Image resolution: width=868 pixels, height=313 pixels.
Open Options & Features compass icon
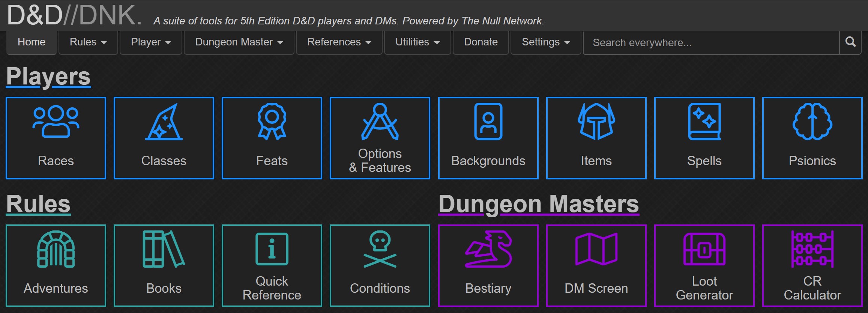point(380,121)
